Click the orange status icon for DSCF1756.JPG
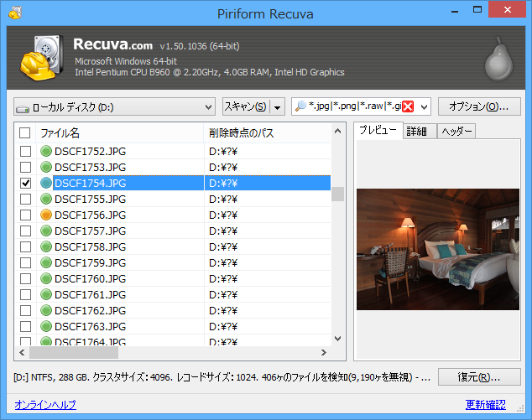The image size is (532, 420). 47,215
